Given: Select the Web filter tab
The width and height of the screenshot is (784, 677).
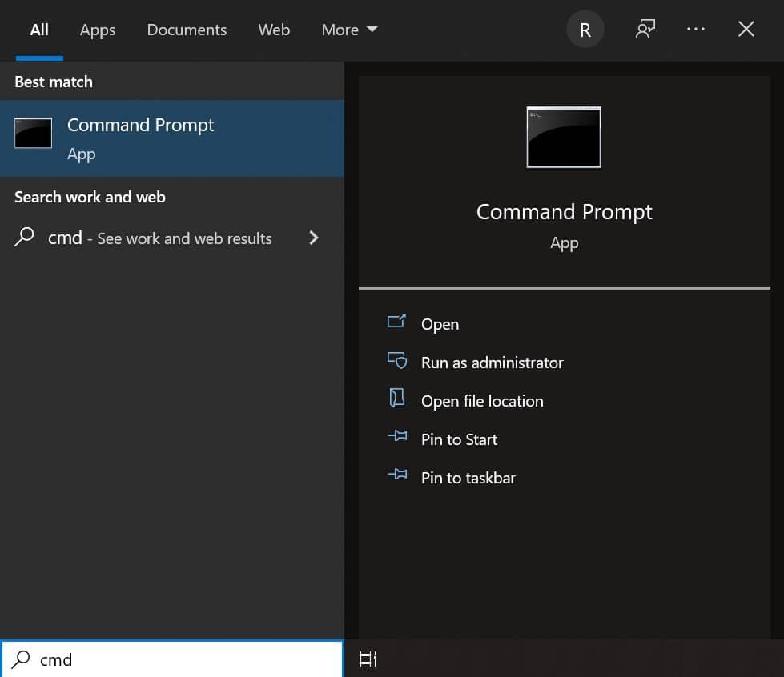Looking at the screenshot, I should [274, 30].
